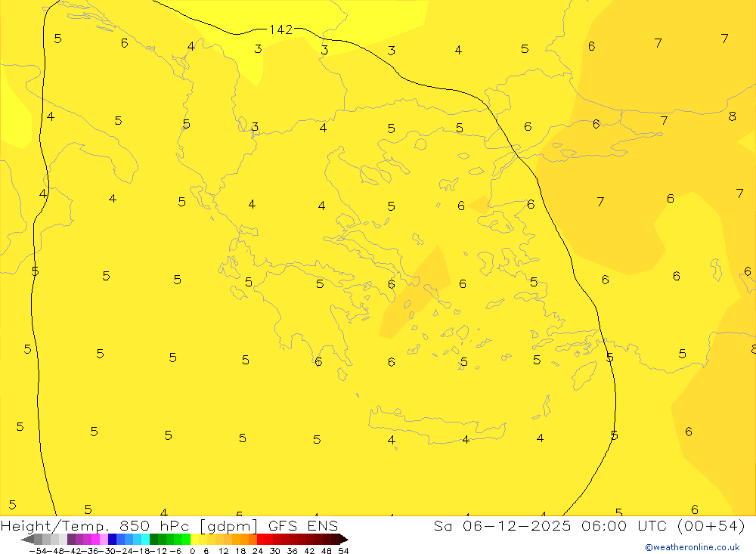Click the '(00+54)' forecast offset text
Screen dimensions: 756x554
711,526
